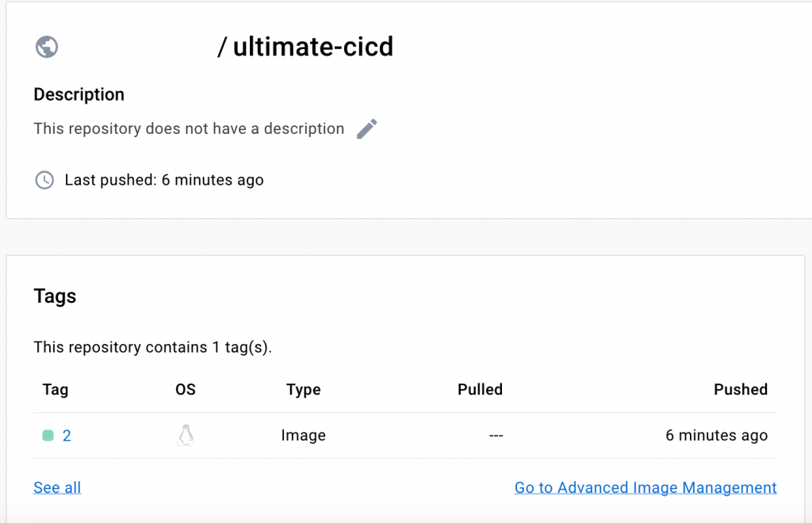Click the Tag column header
The width and height of the screenshot is (812, 523).
56,389
